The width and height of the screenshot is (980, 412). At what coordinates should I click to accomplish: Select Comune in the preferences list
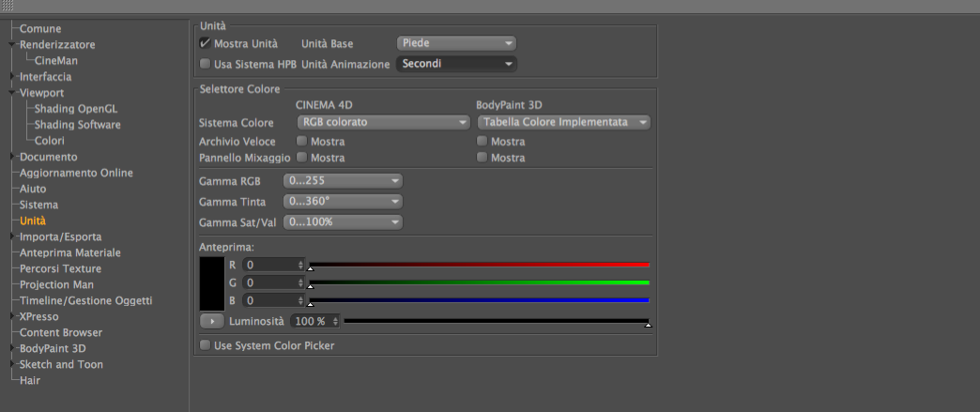(40, 28)
